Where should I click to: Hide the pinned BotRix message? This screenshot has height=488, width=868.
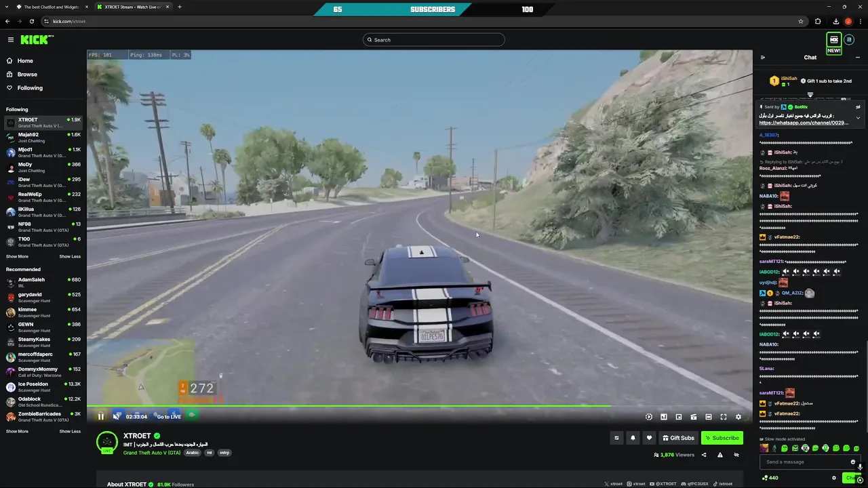click(858, 107)
